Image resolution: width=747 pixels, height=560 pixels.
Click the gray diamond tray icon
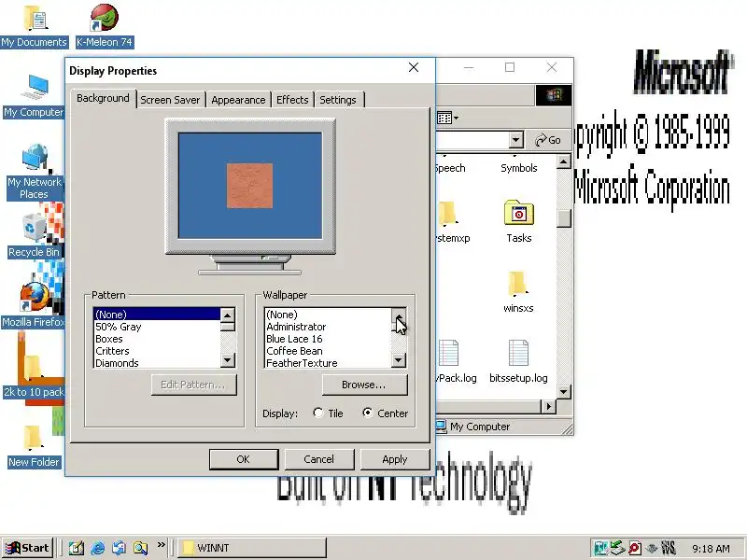[651, 549]
